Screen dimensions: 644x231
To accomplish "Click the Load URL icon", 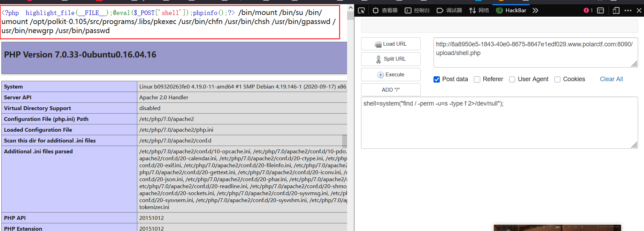I will point(378,44).
